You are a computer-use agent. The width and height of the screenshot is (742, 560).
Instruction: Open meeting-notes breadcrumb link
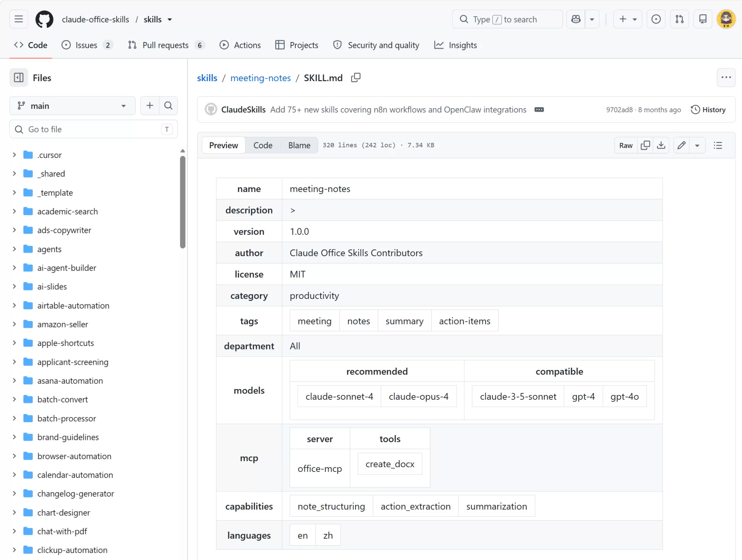[x=260, y=78]
